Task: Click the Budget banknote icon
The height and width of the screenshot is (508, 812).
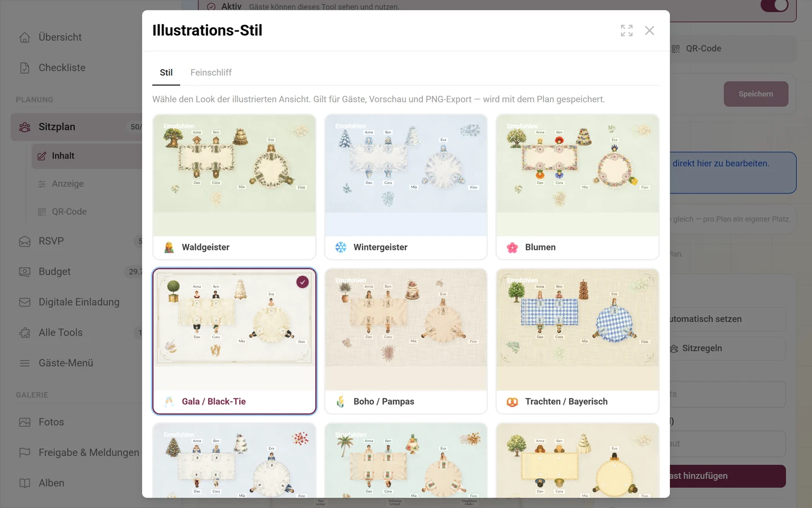Action: [25, 271]
